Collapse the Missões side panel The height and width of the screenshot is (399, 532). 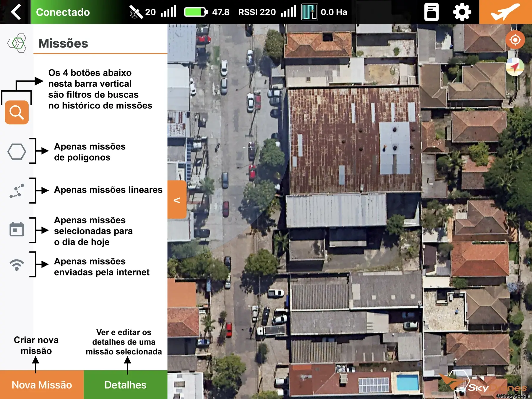[x=177, y=200]
